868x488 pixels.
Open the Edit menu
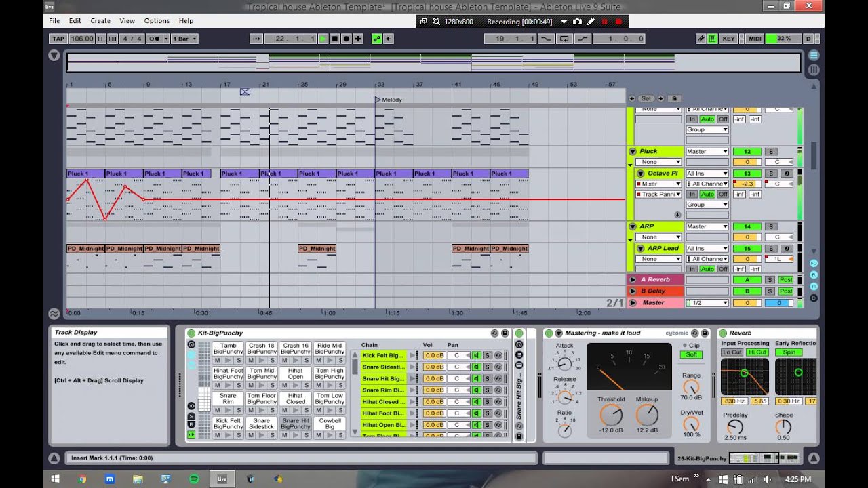[x=75, y=21]
